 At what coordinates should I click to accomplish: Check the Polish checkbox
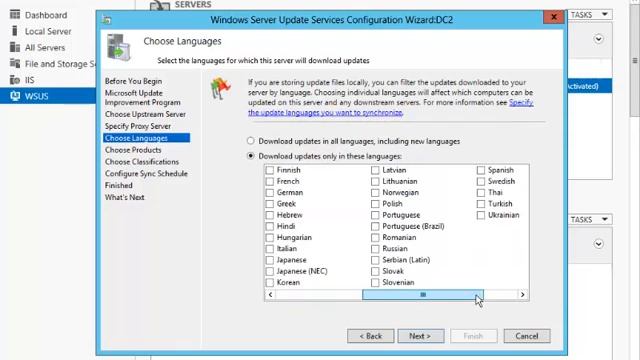375,204
